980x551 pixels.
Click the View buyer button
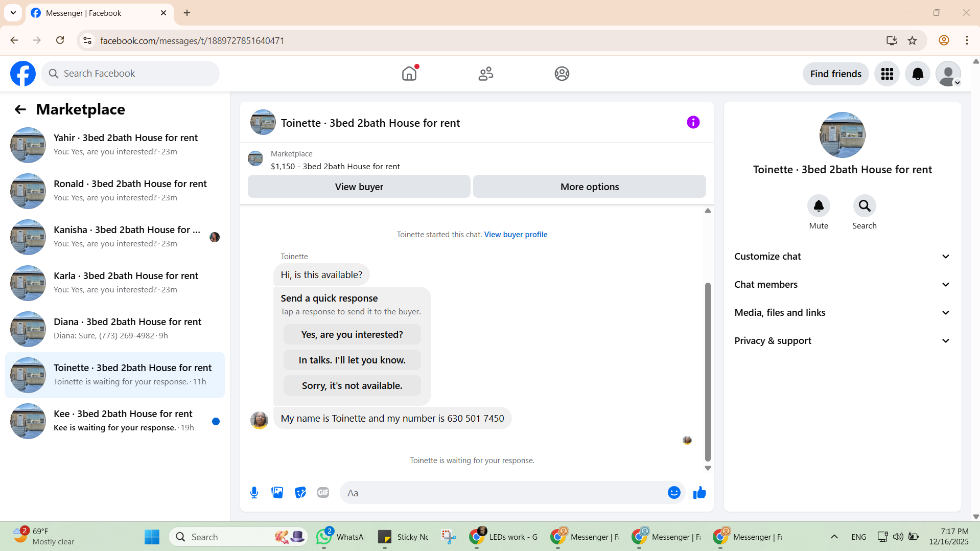tap(359, 187)
